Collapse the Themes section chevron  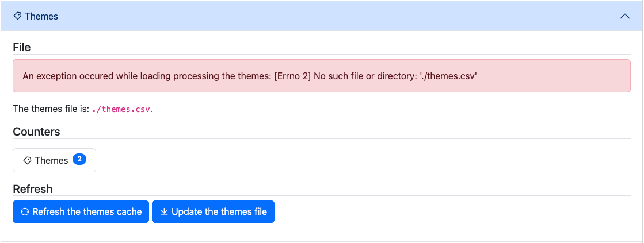click(625, 16)
